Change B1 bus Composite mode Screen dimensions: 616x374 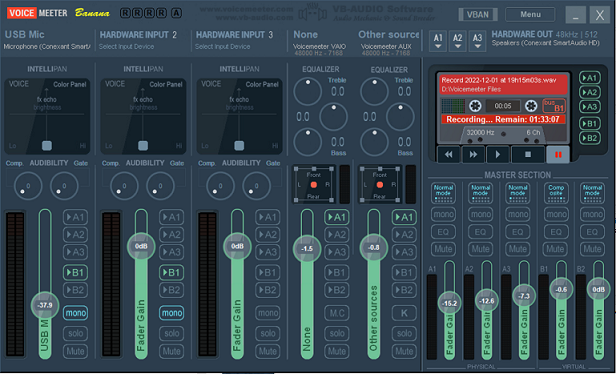[x=556, y=193]
